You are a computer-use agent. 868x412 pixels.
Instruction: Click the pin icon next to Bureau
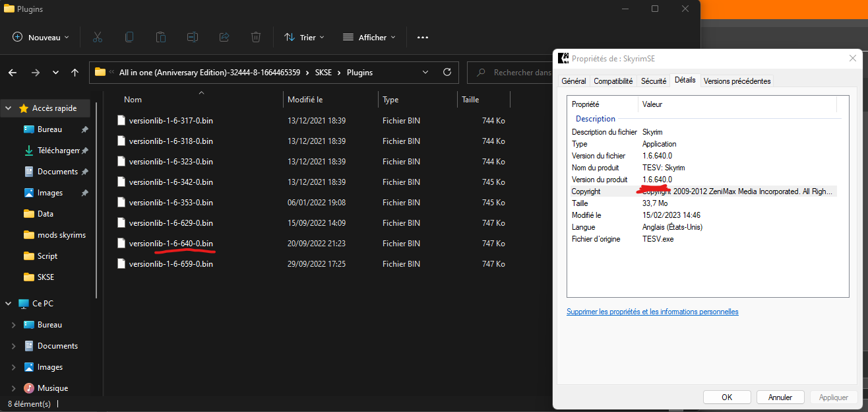(x=84, y=129)
